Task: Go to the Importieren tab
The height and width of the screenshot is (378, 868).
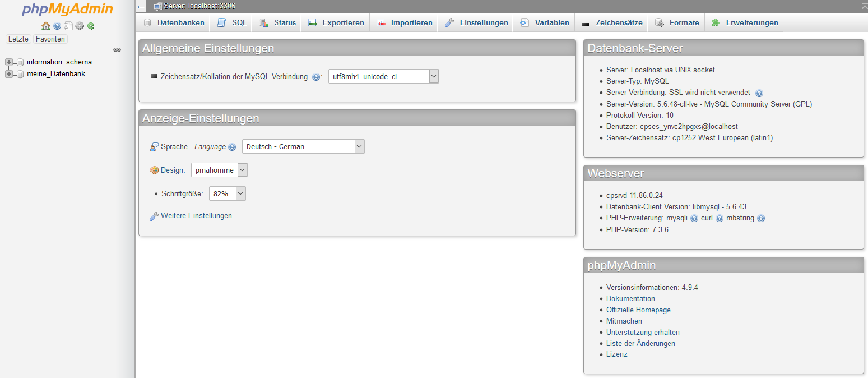Action: (x=404, y=23)
